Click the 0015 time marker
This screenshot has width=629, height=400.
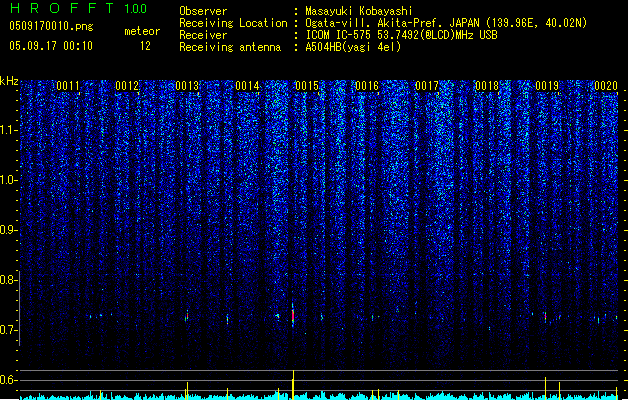[307, 86]
